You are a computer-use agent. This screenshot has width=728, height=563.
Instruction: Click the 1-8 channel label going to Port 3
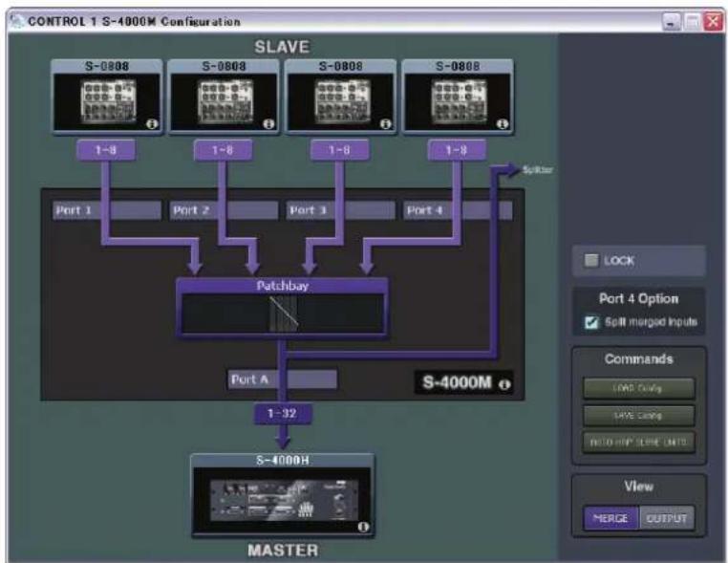point(340,150)
